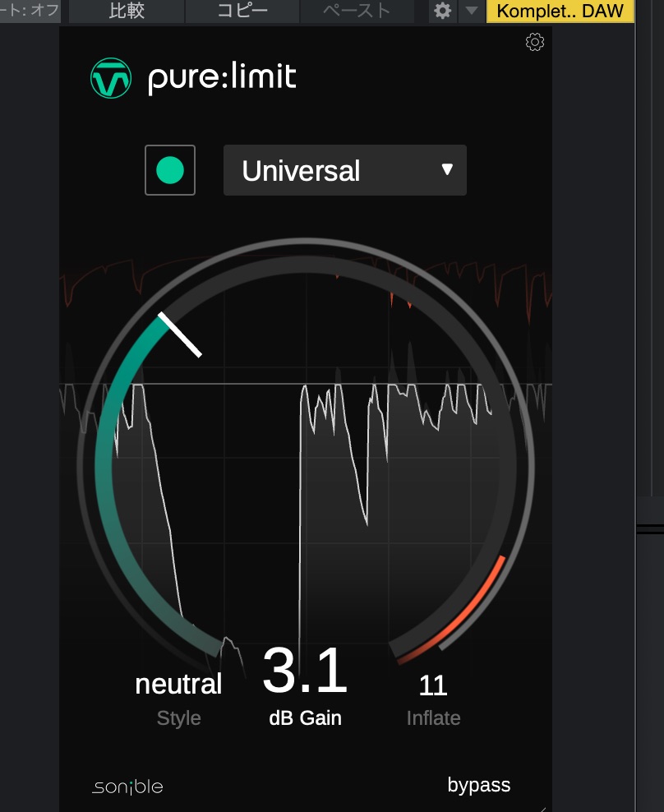Expand the arrow menu beside host gear

pyautogui.click(x=471, y=12)
